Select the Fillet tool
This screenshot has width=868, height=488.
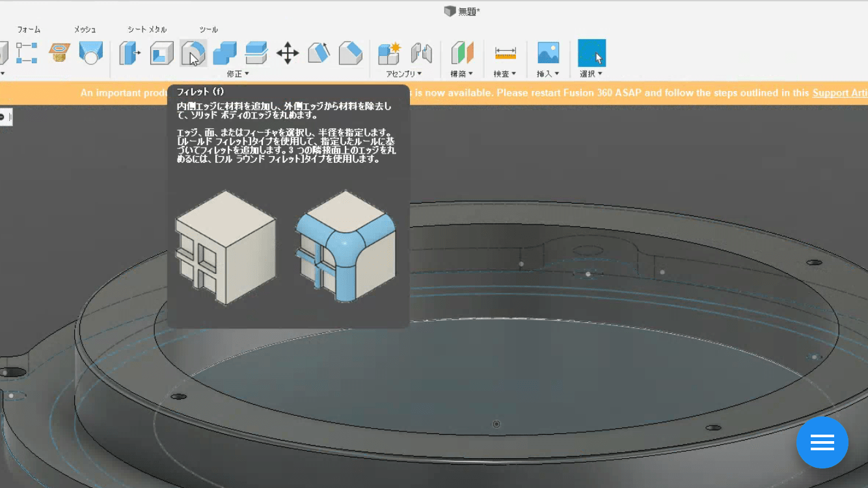192,53
